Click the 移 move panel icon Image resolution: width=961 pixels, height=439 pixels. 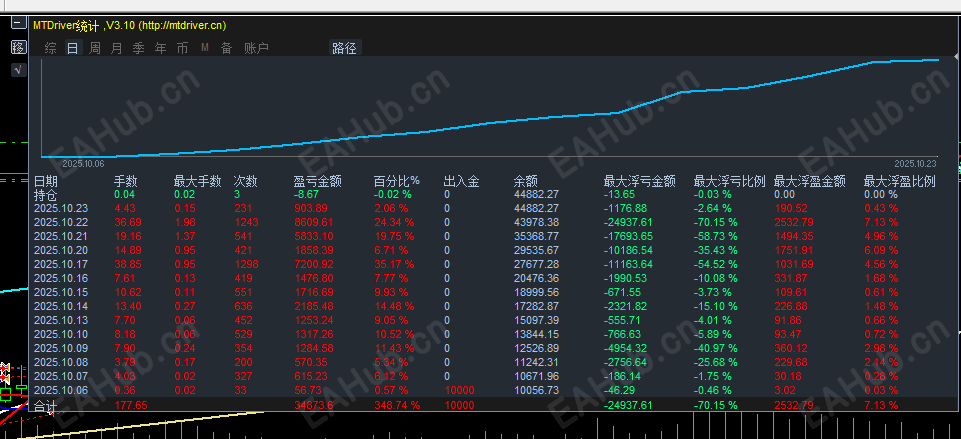point(18,47)
